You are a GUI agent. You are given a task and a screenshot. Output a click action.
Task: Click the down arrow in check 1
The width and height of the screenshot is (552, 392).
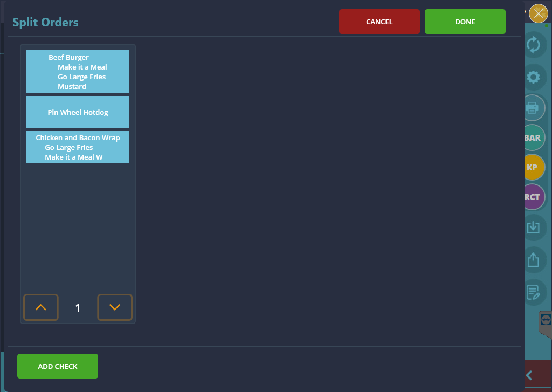point(115,307)
